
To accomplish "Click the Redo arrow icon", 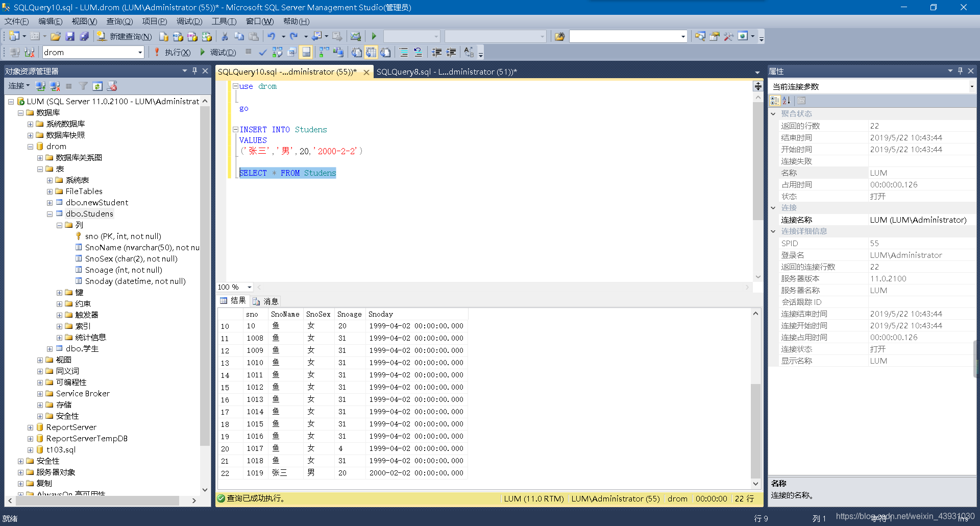I will tap(294, 36).
